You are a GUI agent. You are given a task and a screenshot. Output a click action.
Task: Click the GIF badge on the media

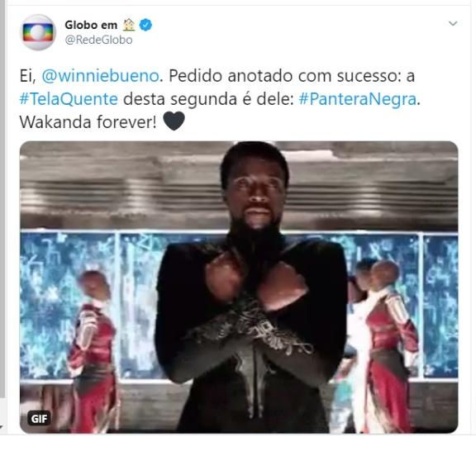(39, 419)
